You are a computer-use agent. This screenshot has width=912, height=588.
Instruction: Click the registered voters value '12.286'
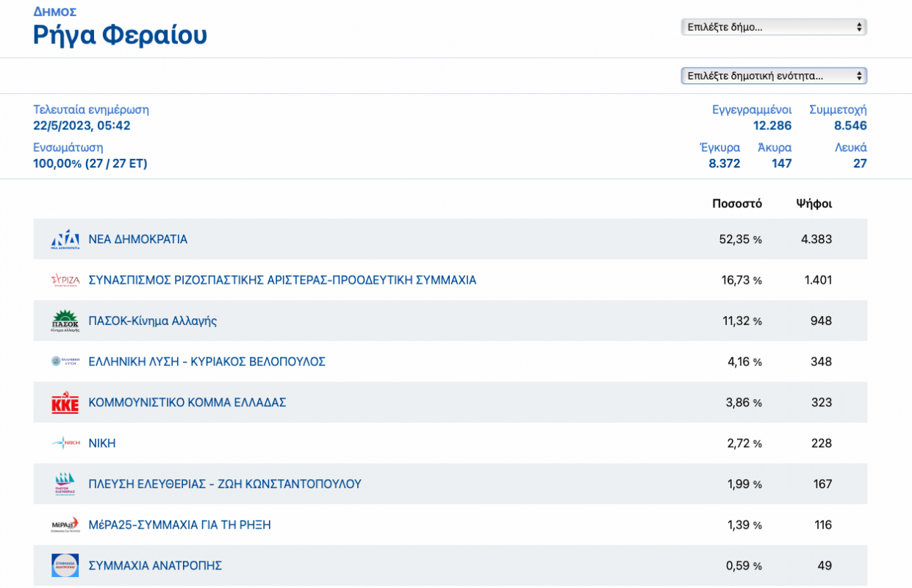click(772, 126)
